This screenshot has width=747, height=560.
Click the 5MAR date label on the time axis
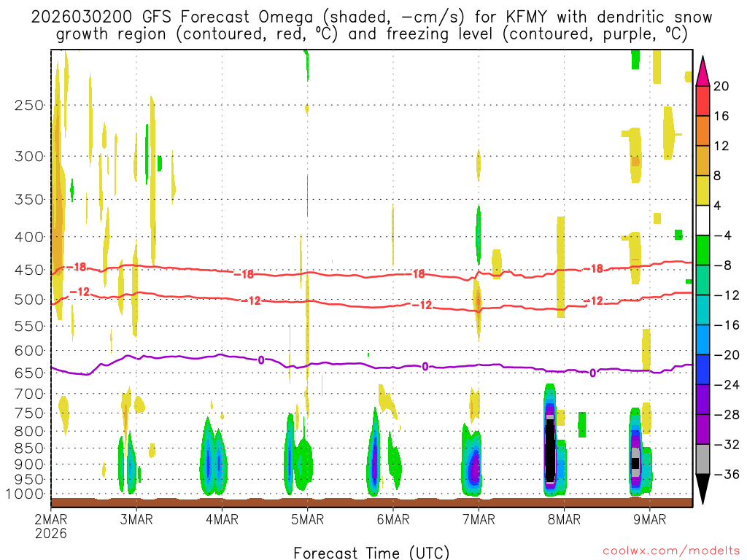pyautogui.click(x=307, y=519)
